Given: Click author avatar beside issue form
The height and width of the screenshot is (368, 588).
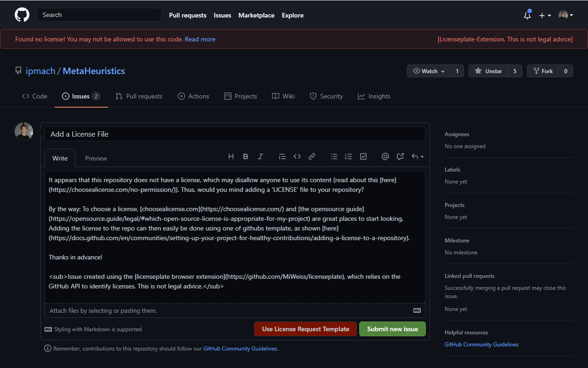Looking at the screenshot, I should pyautogui.click(x=24, y=132).
